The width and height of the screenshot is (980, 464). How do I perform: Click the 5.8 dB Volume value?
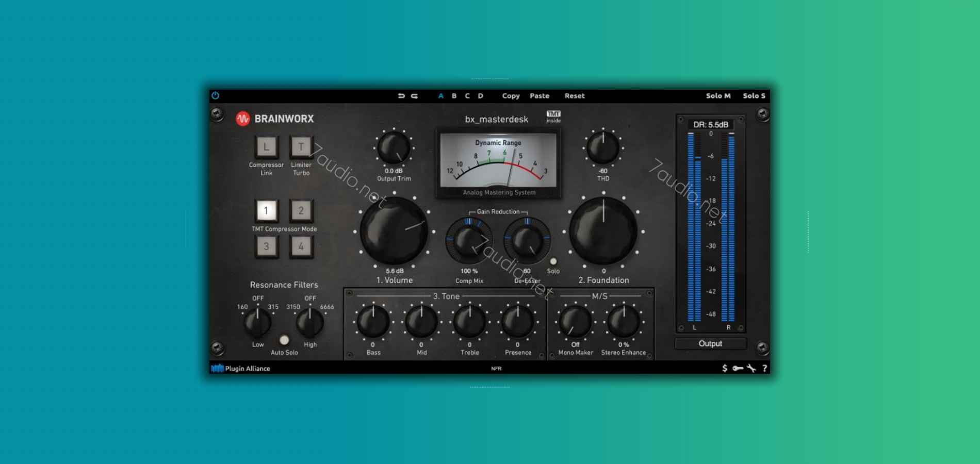[x=395, y=271]
